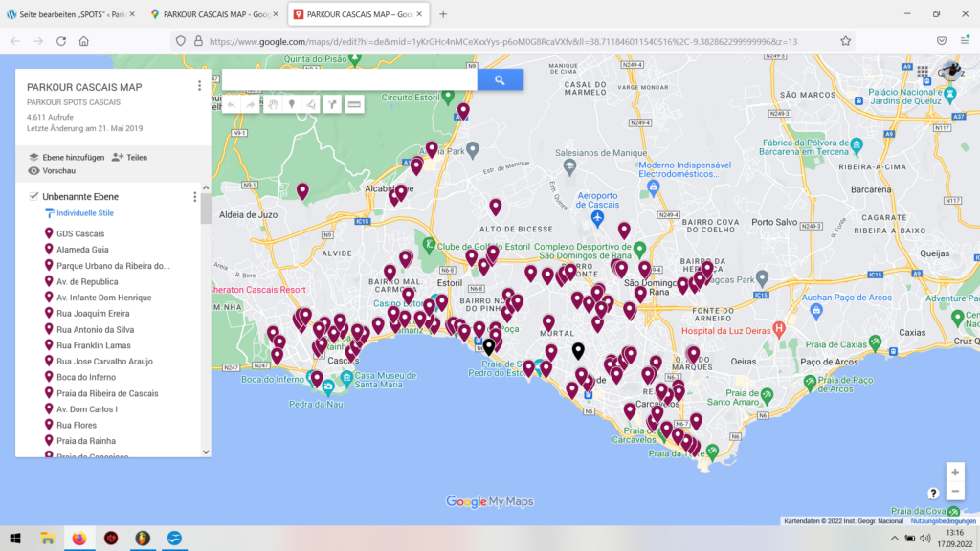Open Firefox from the Windows taskbar
The width and height of the screenshot is (980, 551).
78,539
